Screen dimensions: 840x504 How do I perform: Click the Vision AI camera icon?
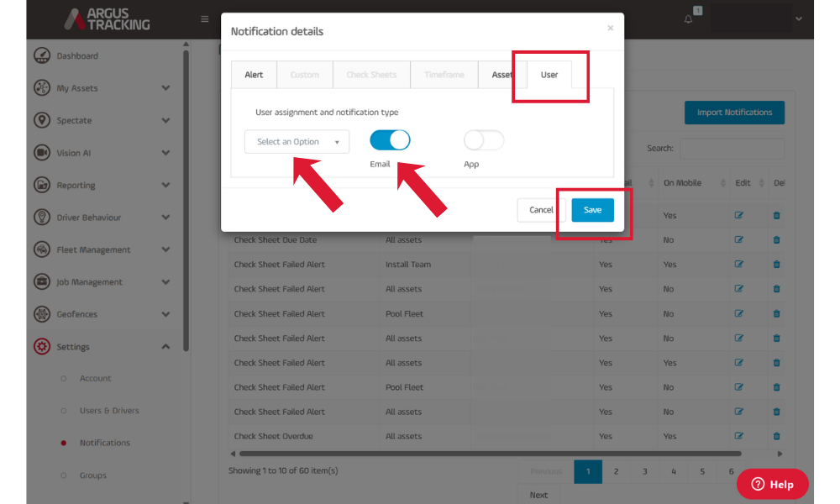click(42, 153)
